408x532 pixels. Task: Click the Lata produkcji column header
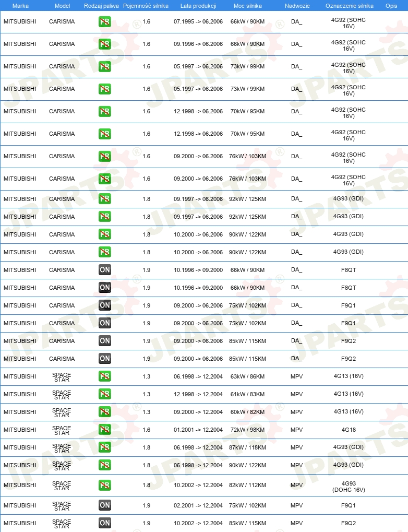198,6
